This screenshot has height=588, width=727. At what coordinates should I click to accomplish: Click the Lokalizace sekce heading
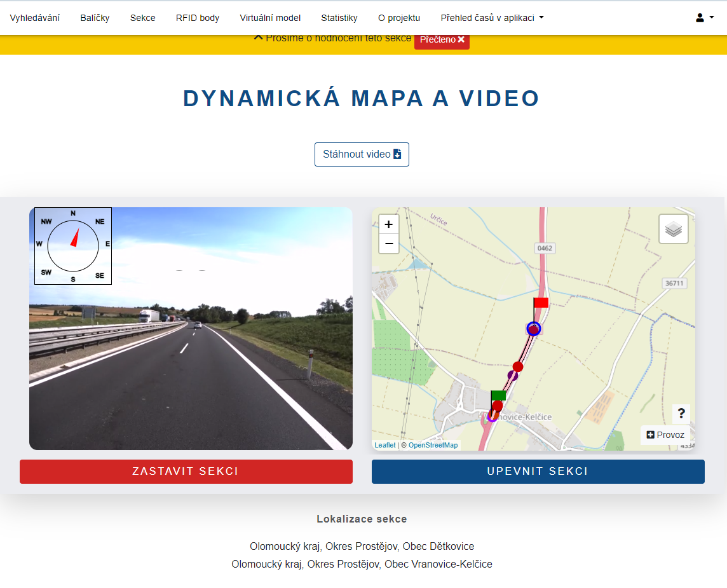click(x=362, y=519)
